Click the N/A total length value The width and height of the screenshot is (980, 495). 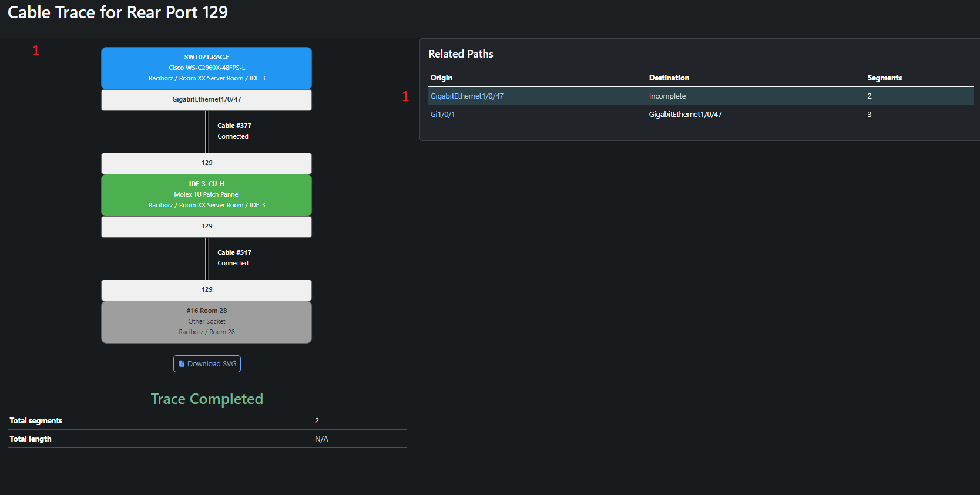[321, 439]
